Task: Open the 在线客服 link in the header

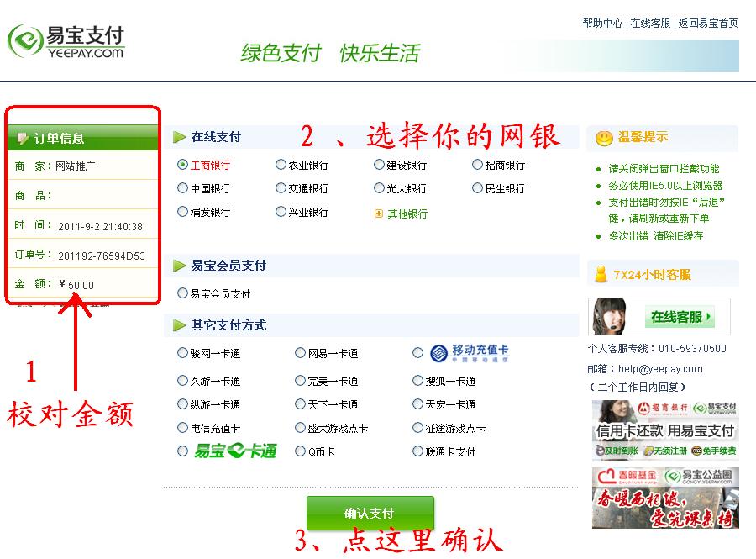Action: [x=650, y=24]
